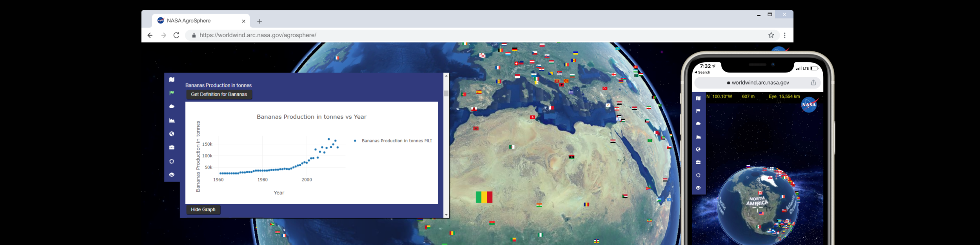Click the padlock site info icon
The image size is (980, 245).
click(194, 35)
